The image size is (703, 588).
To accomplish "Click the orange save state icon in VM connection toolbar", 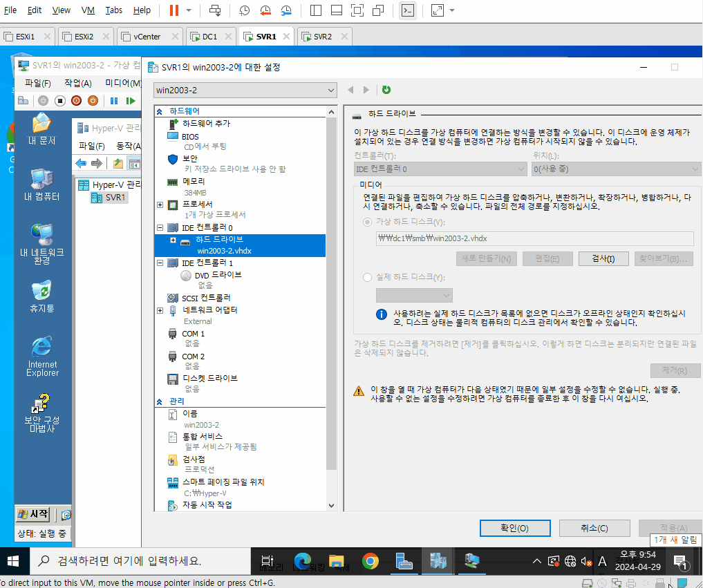I will [93, 101].
